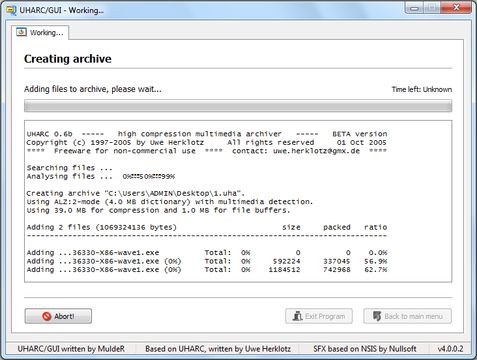
Task: Click the Working... tab icon
Action: pyautogui.click(x=21, y=32)
